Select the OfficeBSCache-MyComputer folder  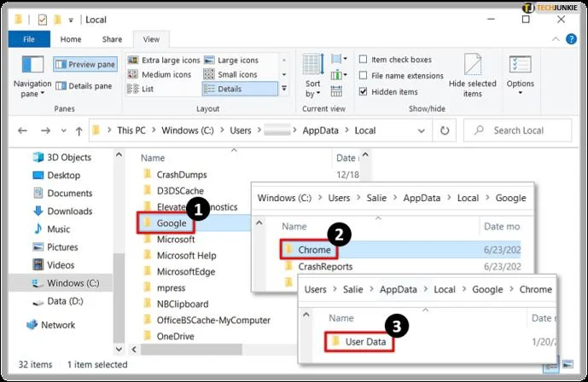(207, 320)
